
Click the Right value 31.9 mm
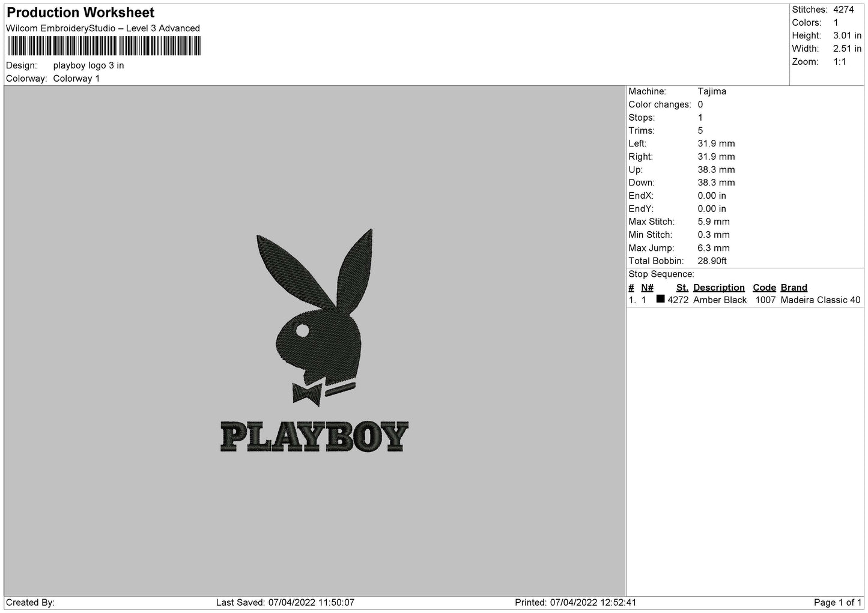click(x=717, y=157)
